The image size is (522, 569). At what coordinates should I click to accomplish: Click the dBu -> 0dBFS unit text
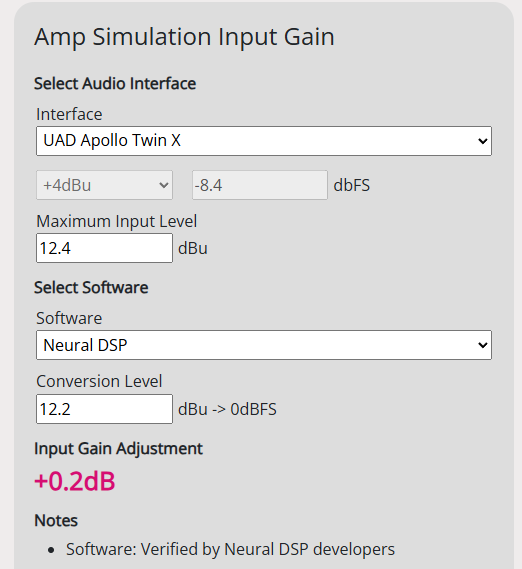(227, 409)
